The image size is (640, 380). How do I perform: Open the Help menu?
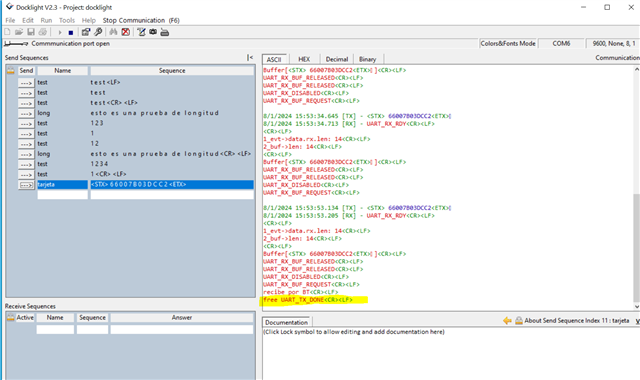(x=89, y=20)
